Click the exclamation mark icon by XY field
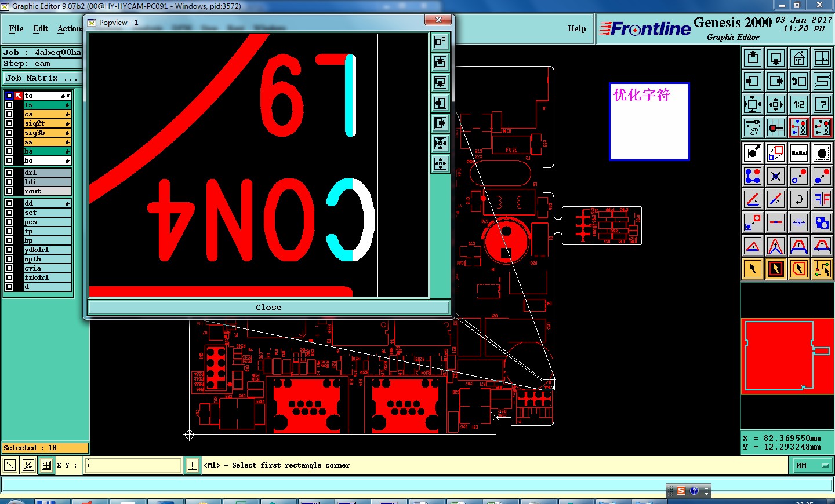Image resolution: width=835 pixels, height=504 pixels. click(x=193, y=465)
